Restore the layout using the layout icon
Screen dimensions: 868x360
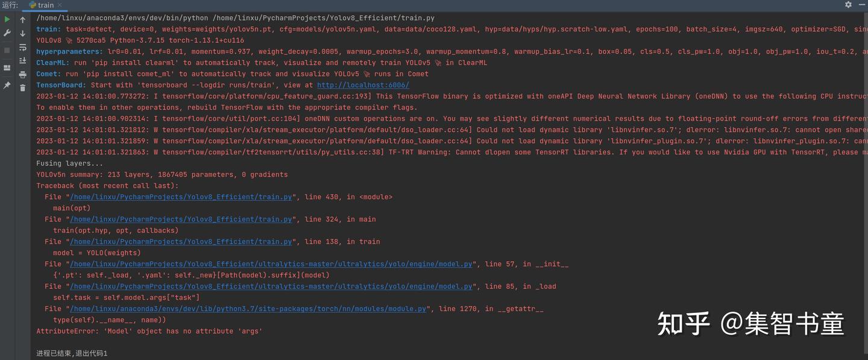pos(7,68)
